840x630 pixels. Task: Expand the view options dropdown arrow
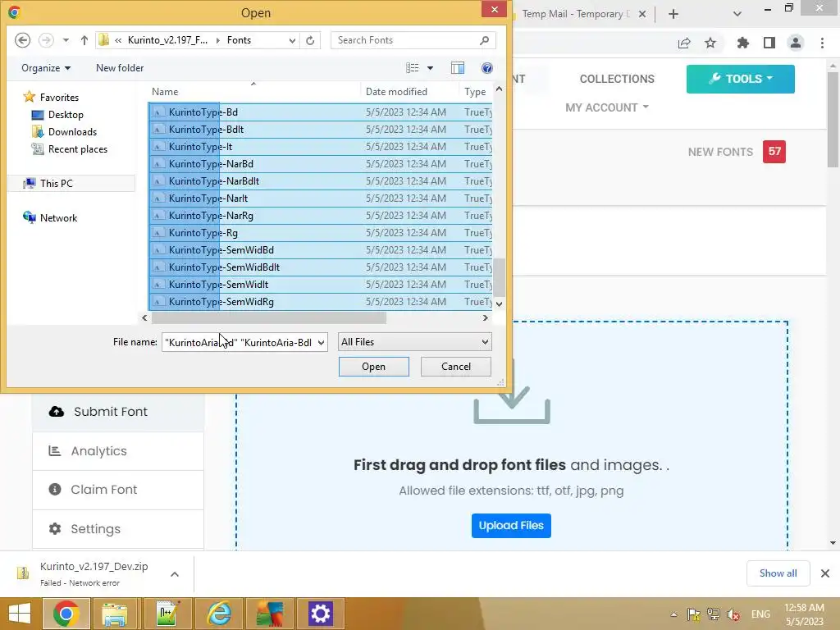tap(430, 68)
